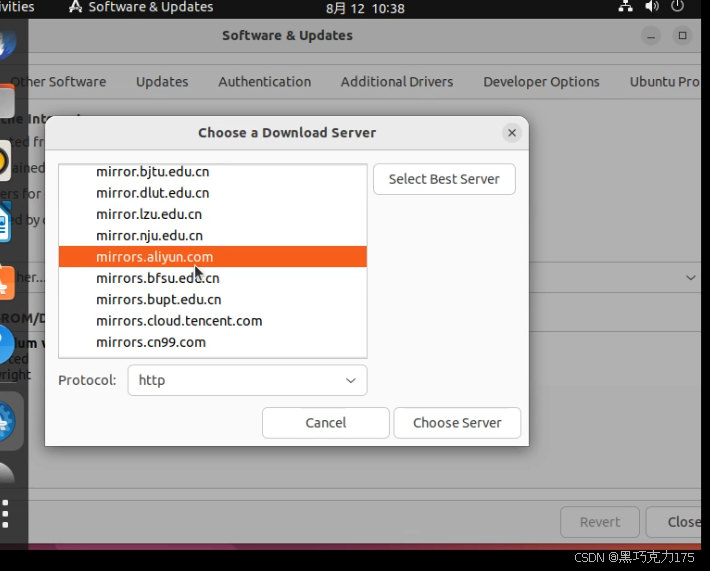The width and height of the screenshot is (710, 571).
Task: Select mirrors.bupt.edu.cn server
Action: (212, 299)
